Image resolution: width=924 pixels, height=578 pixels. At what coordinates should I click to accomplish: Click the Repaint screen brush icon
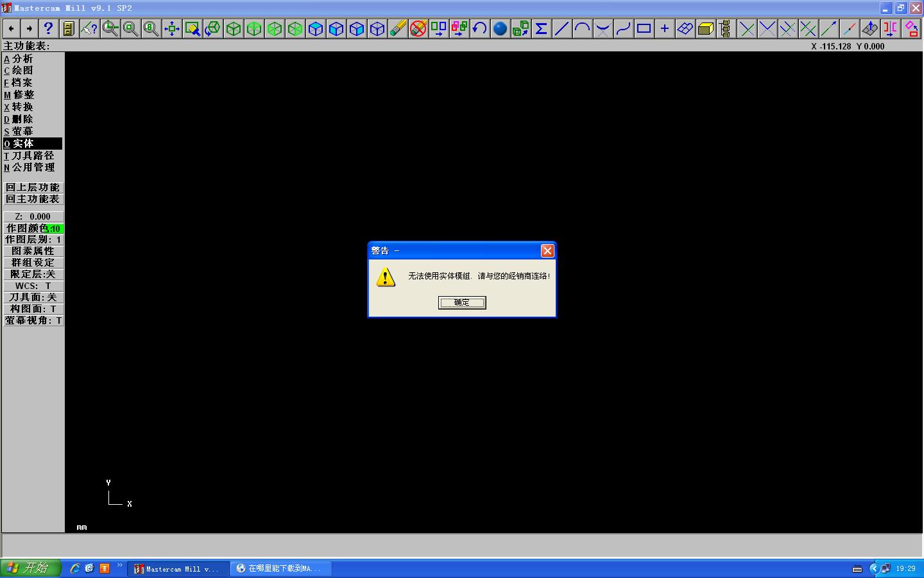click(193, 28)
